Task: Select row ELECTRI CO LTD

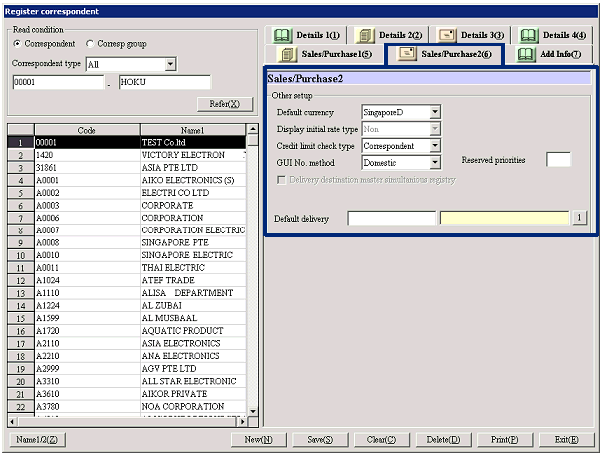Action: 127,193
